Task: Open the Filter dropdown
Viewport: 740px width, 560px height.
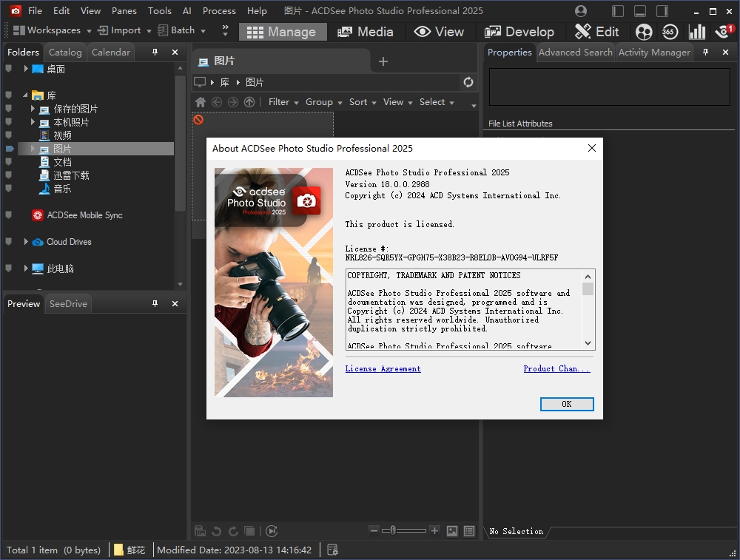Action: pyautogui.click(x=283, y=102)
